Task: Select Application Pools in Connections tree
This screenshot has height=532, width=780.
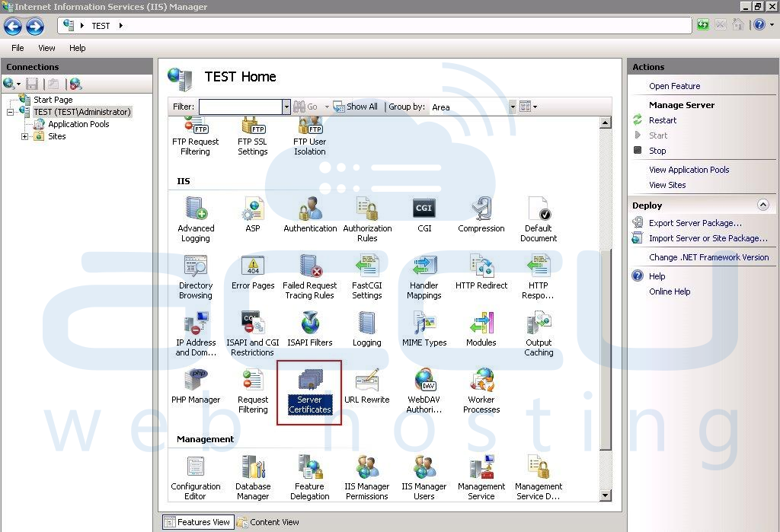Action: pyautogui.click(x=78, y=124)
